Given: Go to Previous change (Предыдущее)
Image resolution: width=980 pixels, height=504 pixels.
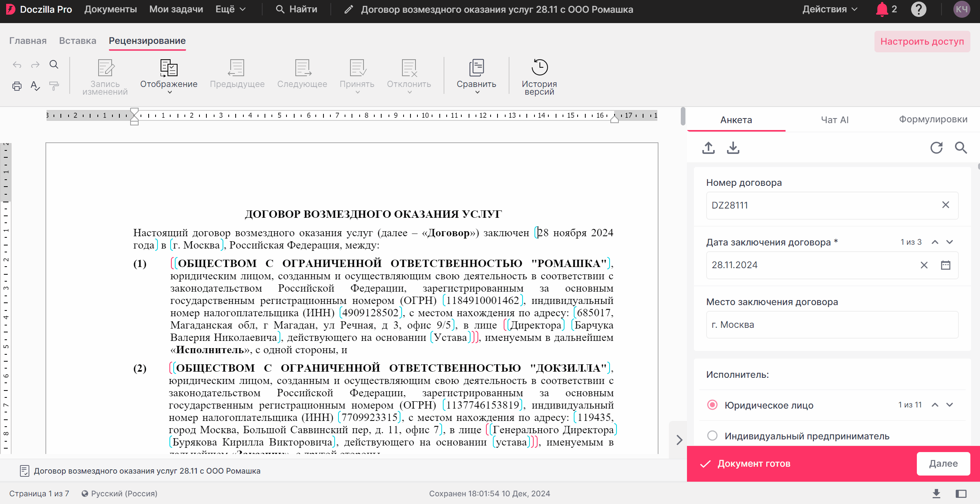Looking at the screenshot, I should (x=237, y=74).
